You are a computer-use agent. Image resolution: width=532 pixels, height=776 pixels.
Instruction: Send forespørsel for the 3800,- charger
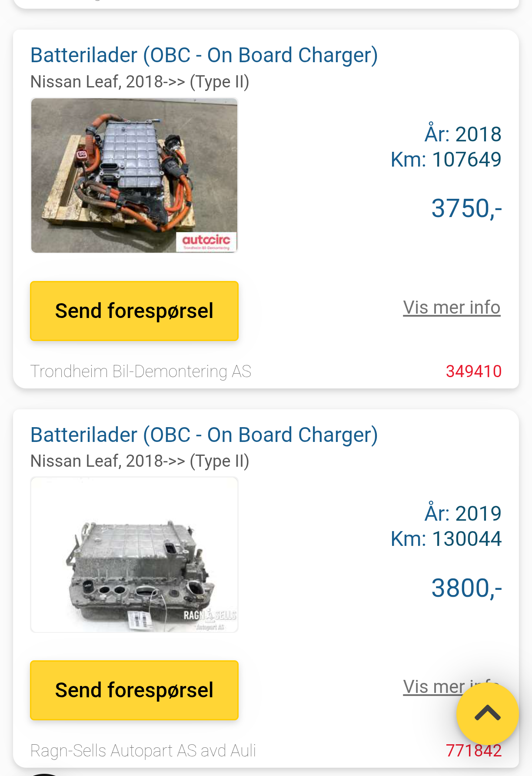tap(134, 690)
